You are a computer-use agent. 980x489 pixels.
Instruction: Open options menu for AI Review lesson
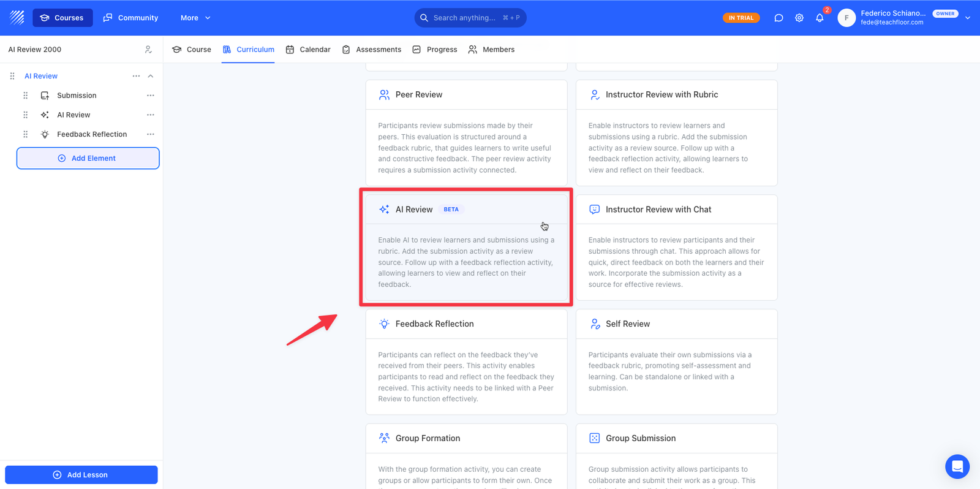(x=136, y=76)
